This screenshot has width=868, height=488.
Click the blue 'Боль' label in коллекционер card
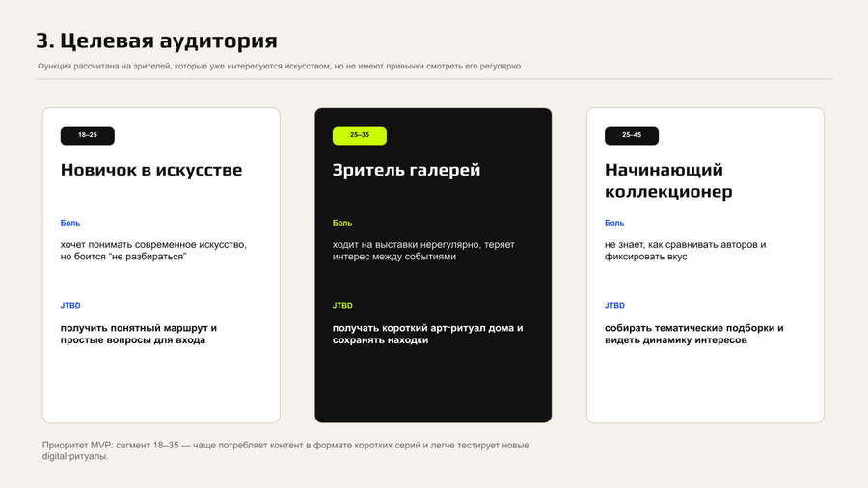pyautogui.click(x=614, y=223)
